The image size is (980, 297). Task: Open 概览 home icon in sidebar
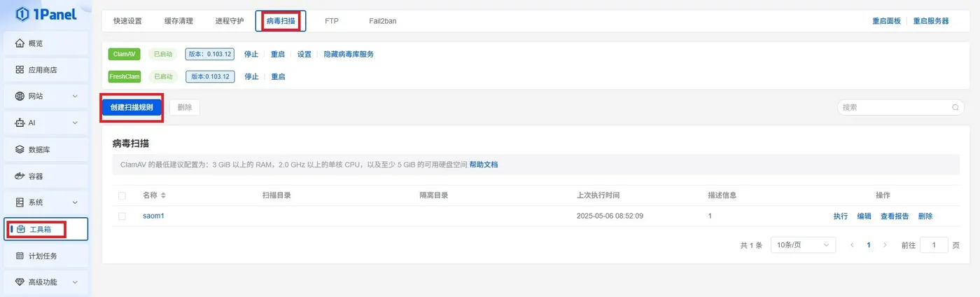pyautogui.click(x=20, y=43)
